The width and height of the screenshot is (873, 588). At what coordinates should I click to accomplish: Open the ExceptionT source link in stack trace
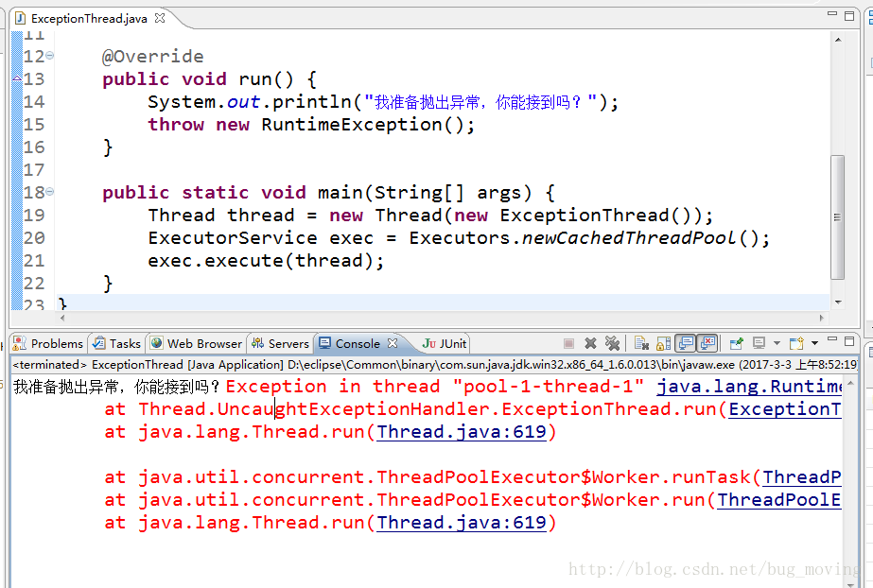[x=785, y=409]
